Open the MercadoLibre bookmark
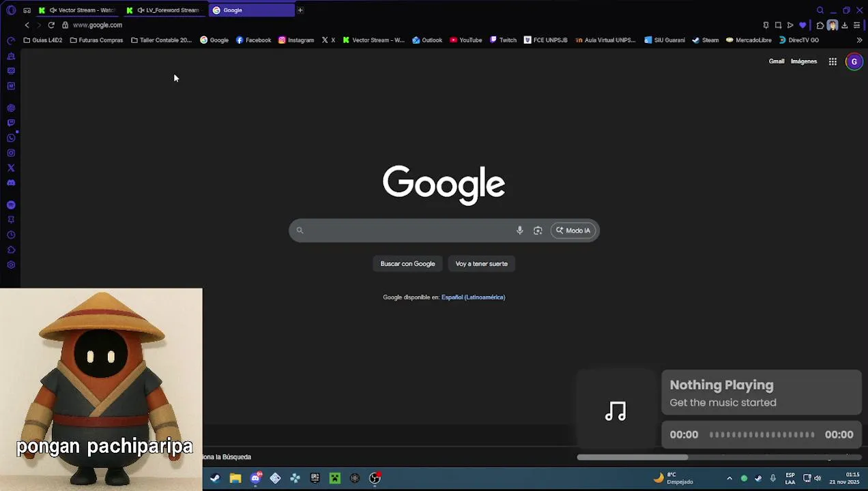 pos(749,40)
